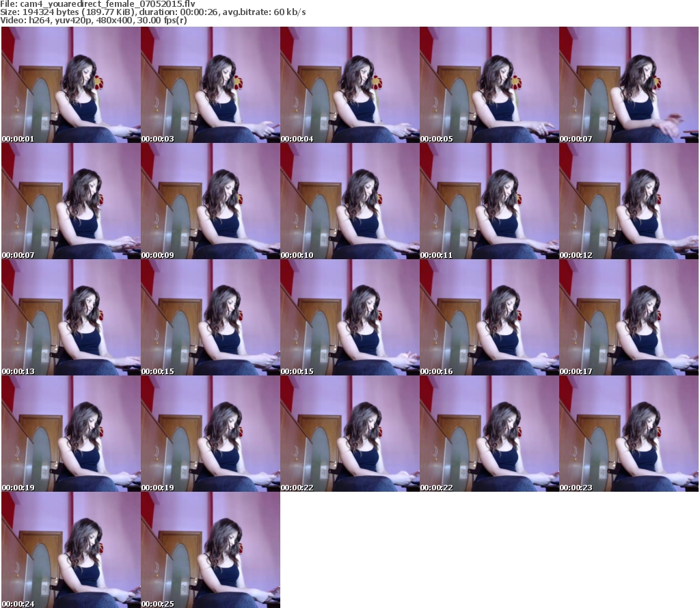Screen dimensions: 700x608
Task: Open the frame stamped 00:00:09
Action: tap(211, 201)
